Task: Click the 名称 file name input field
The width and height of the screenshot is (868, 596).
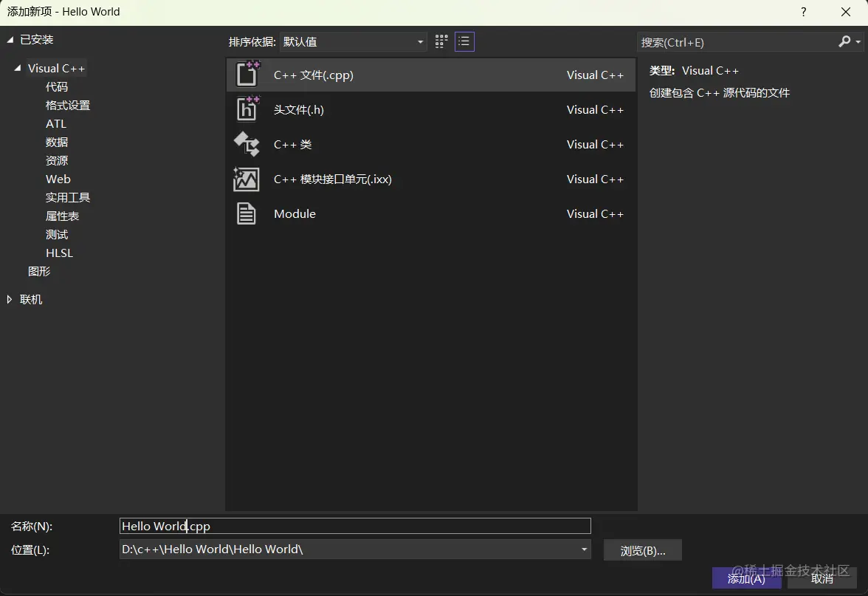Action: click(x=355, y=526)
